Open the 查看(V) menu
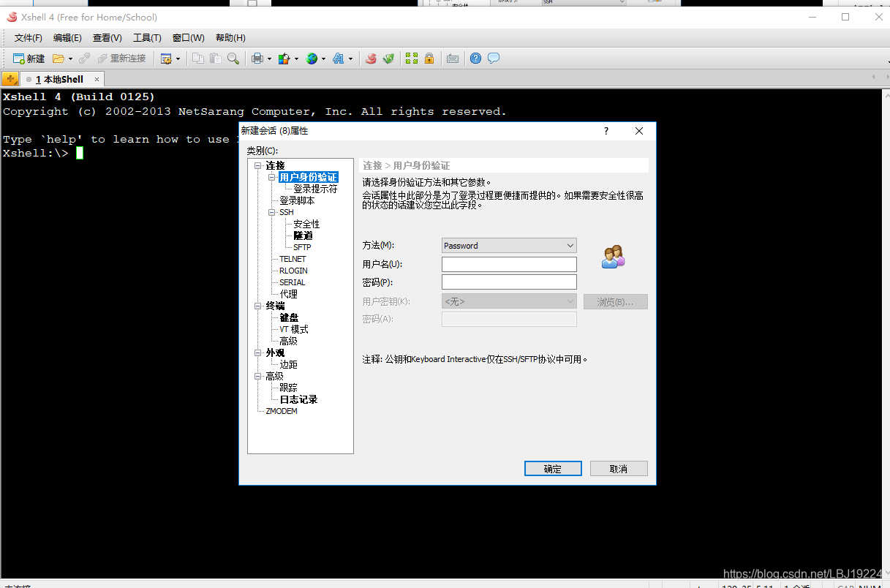This screenshot has width=890, height=588. 107,38
